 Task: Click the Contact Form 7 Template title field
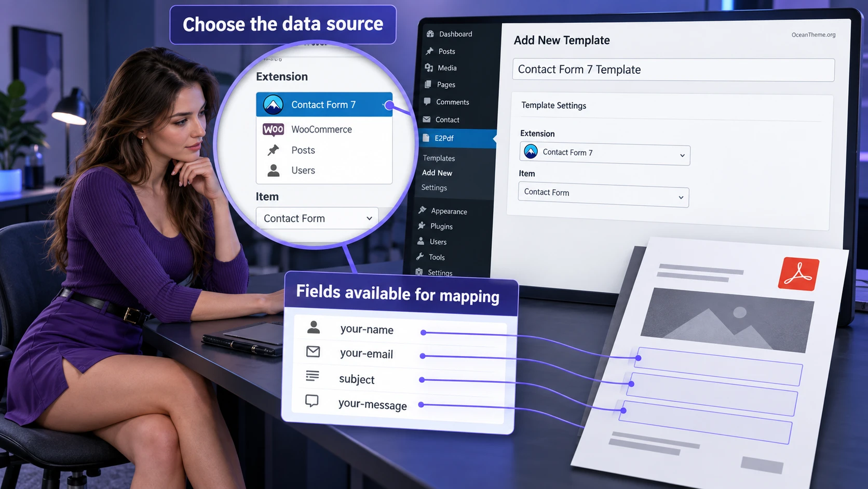pyautogui.click(x=673, y=70)
